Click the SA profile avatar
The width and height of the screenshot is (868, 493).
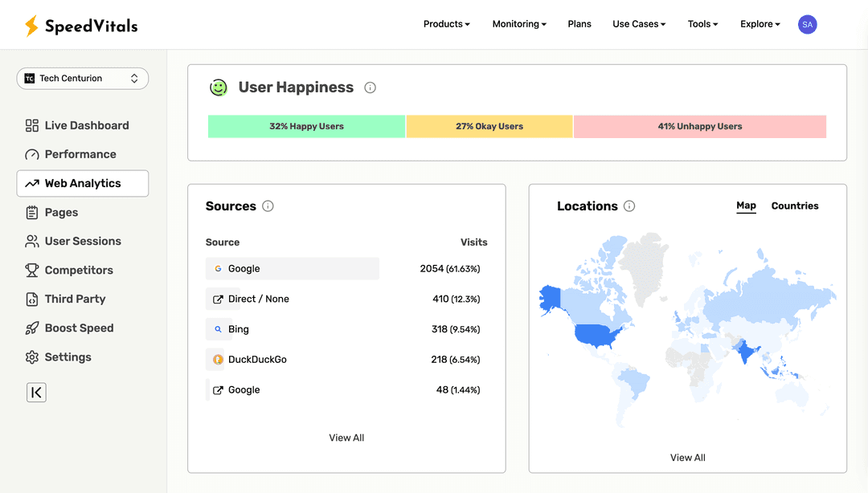807,24
